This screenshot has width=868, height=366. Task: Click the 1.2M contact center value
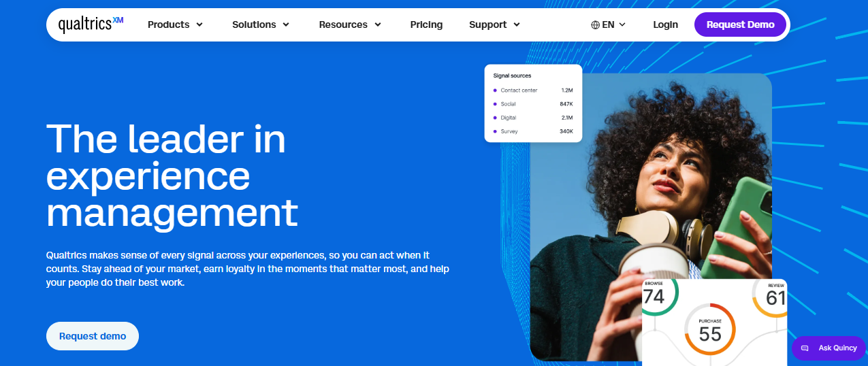567,90
